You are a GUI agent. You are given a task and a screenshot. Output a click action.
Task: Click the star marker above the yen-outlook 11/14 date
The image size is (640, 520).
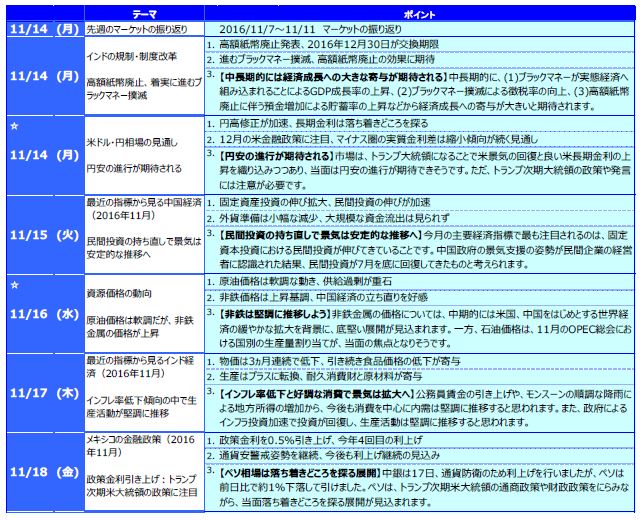click(14, 128)
